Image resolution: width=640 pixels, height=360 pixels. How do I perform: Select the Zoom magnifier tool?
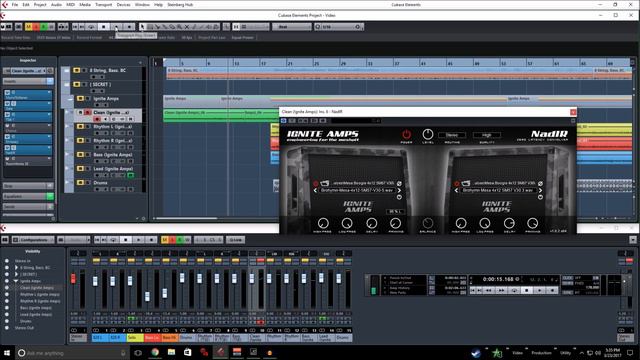(x=179, y=27)
